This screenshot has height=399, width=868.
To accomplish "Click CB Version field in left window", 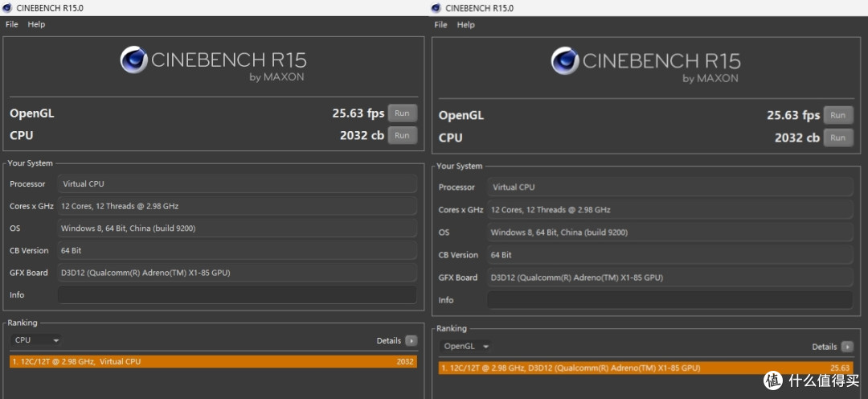I will coord(237,250).
